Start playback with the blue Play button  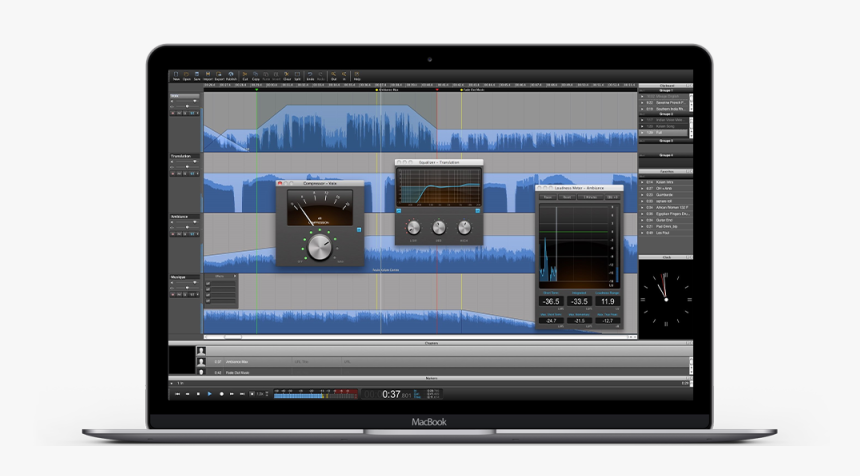pos(210,394)
